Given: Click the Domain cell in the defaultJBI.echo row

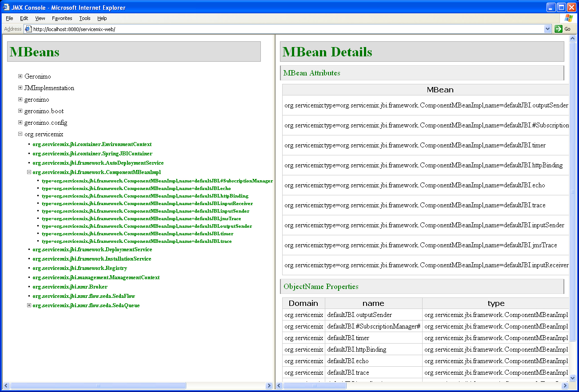Looking at the screenshot, I should tap(303, 361).
